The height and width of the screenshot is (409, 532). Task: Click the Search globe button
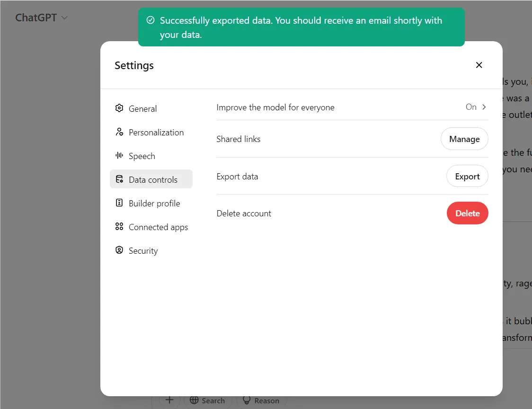[x=207, y=400]
